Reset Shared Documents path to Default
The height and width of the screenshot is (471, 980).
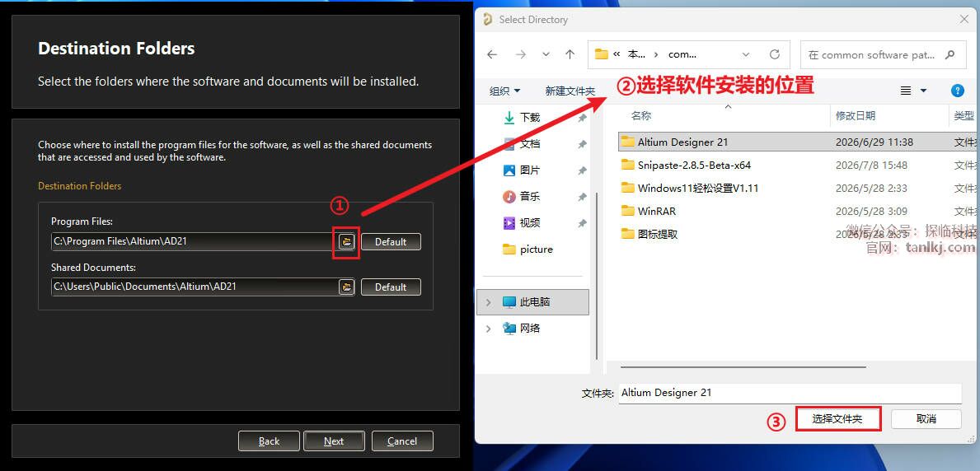point(391,287)
